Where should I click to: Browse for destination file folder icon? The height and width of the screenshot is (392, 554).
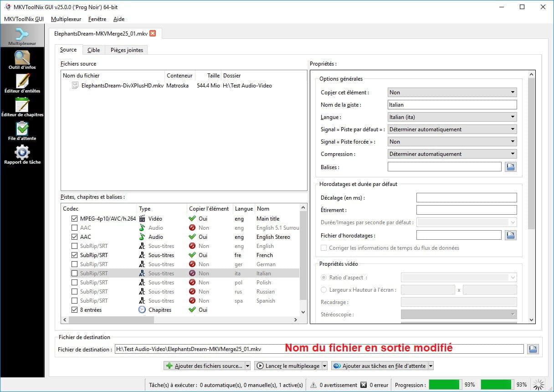pos(533,349)
